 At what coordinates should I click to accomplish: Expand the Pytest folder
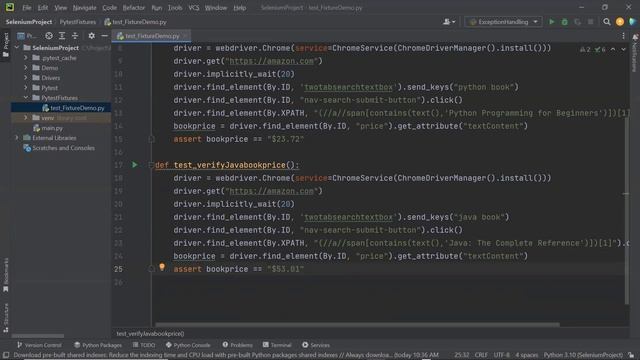26,88
